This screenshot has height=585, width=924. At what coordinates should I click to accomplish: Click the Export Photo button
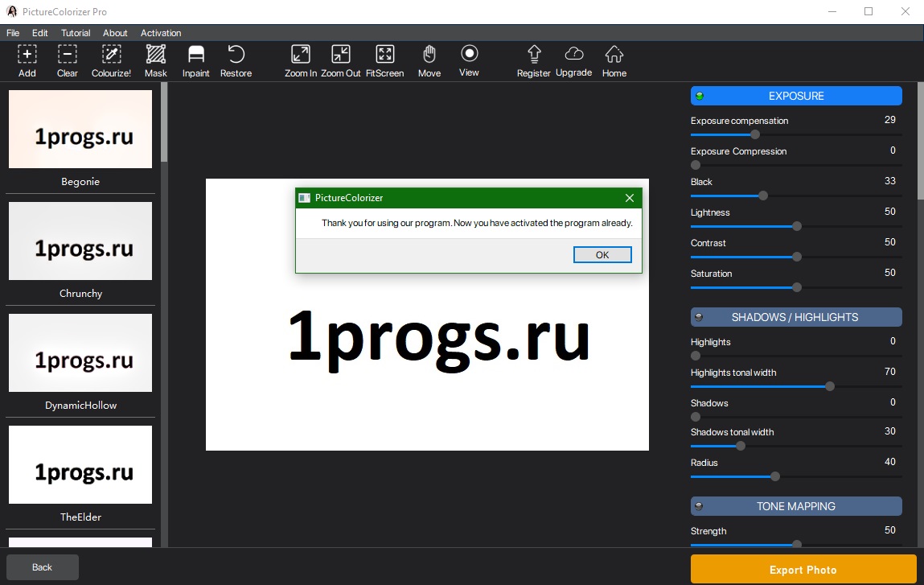pyautogui.click(x=803, y=570)
